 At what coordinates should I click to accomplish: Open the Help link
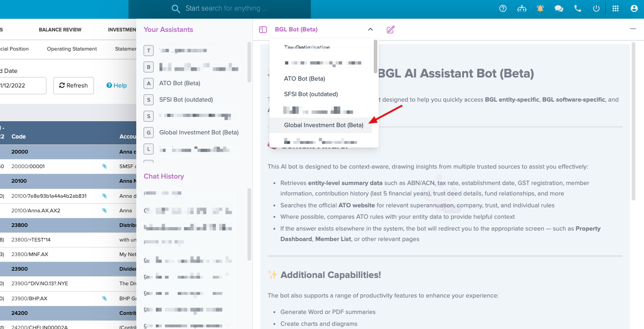tap(117, 86)
